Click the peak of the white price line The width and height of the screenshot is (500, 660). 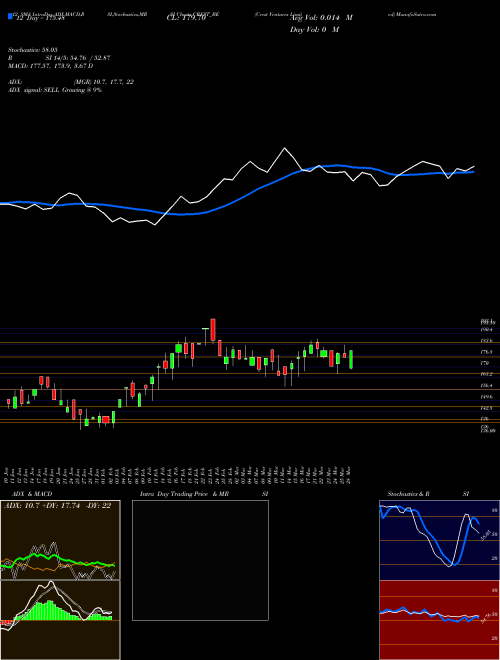(285, 148)
